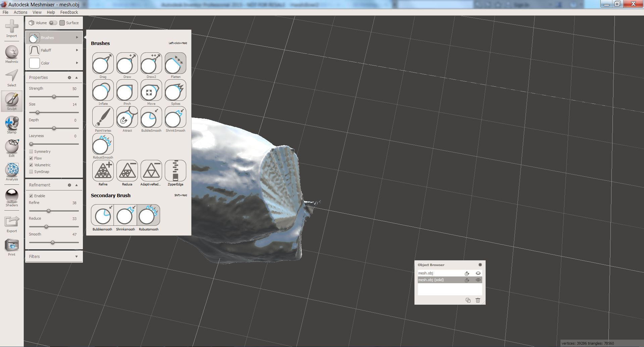Screen dimensions: 644x347
Task: Duplicate object in Object Browser
Action: tap(468, 300)
